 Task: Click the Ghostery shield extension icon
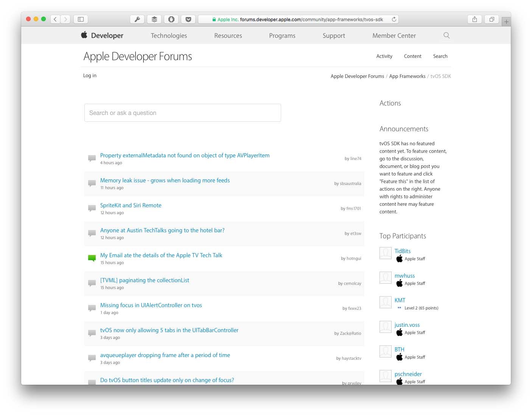(171, 19)
